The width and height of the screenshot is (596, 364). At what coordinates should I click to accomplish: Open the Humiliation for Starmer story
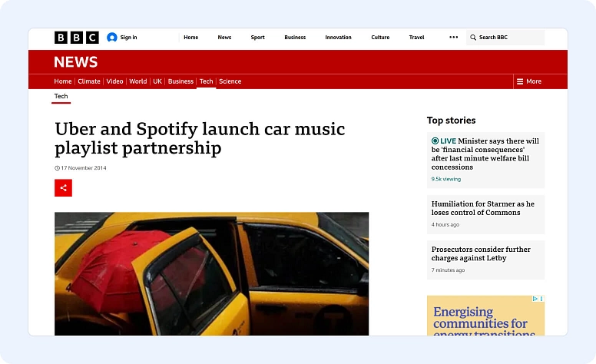(x=482, y=208)
